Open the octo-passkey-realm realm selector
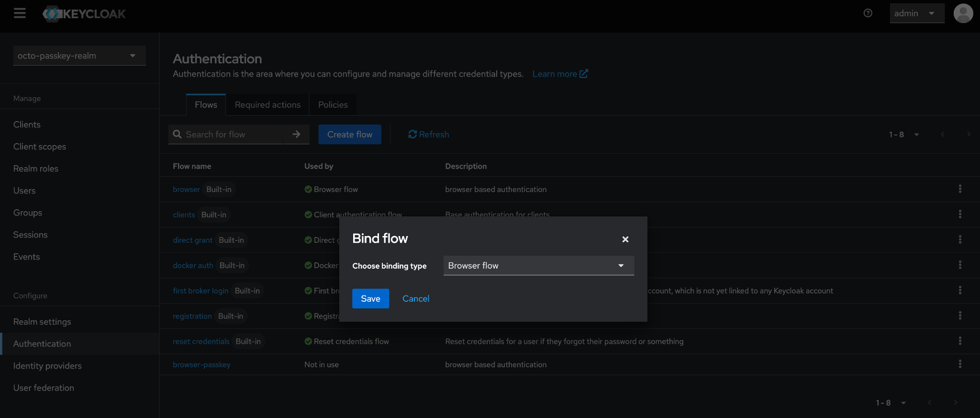Viewport: 980px width, 418px height. pyautogui.click(x=79, y=56)
